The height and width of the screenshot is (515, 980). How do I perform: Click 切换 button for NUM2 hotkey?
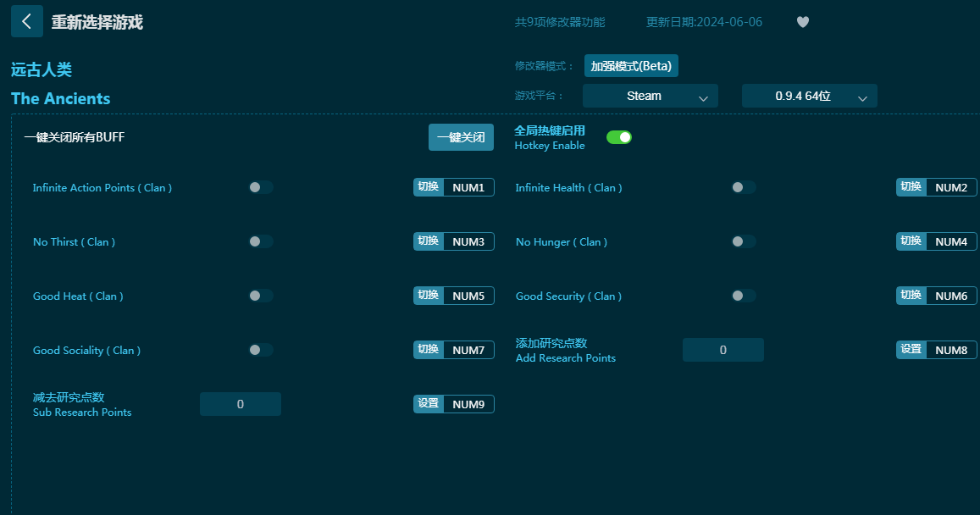[x=911, y=187]
